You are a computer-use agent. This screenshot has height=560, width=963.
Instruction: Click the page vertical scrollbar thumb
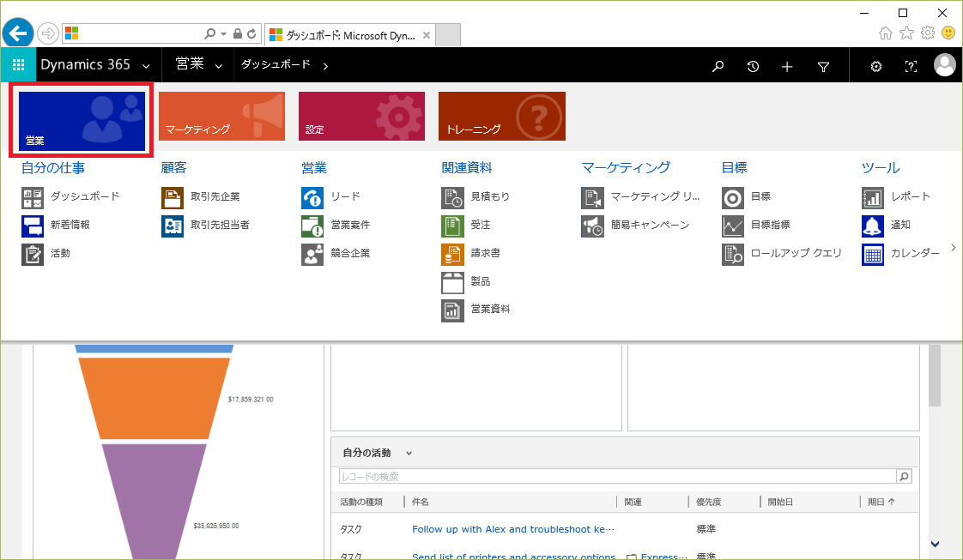[935, 376]
